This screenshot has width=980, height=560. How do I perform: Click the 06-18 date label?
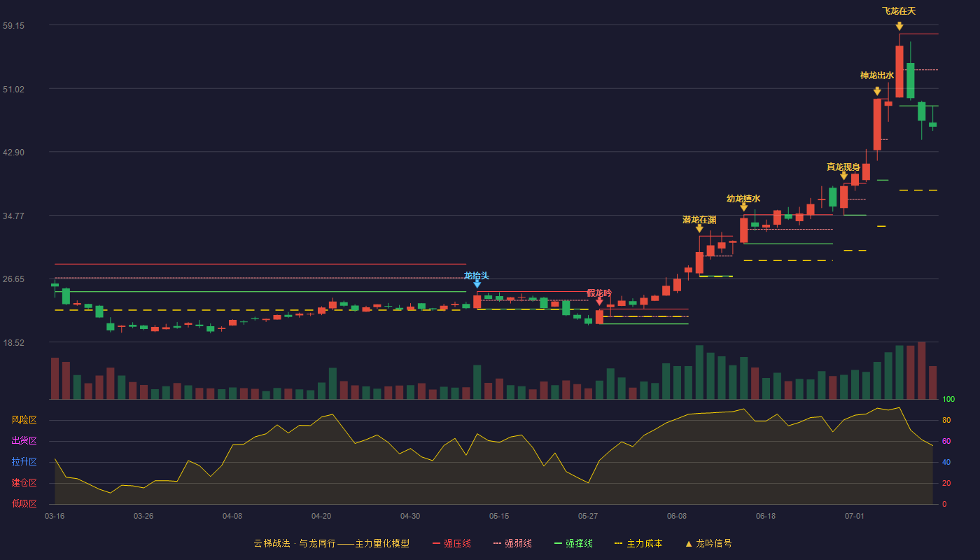pyautogui.click(x=766, y=516)
